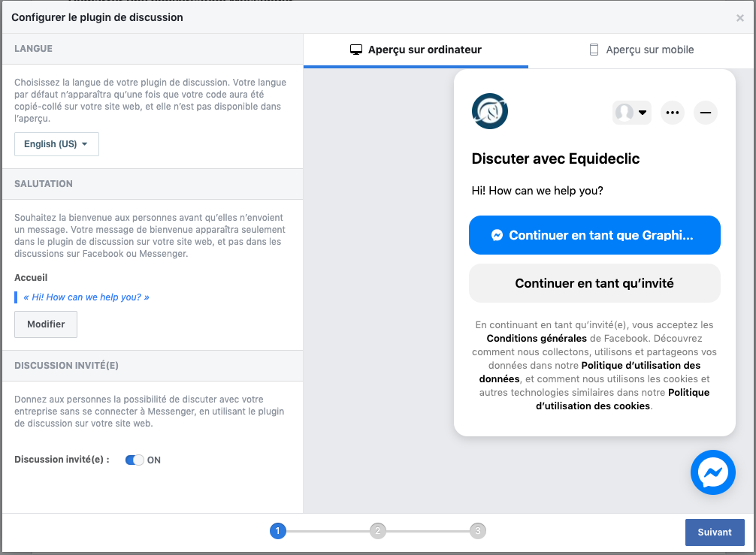Image resolution: width=756 pixels, height=555 pixels.
Task: Click Continuer en tant qu'invité button
Action: coord(594,283)
